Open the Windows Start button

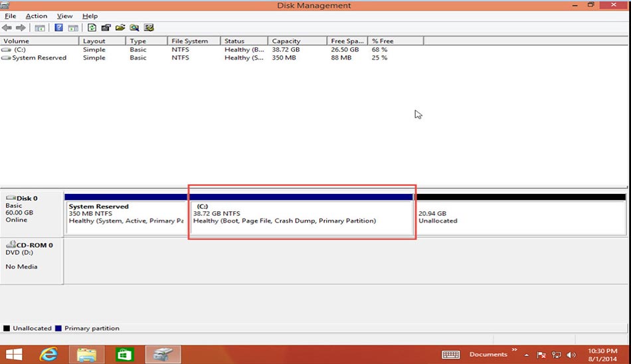pos(14,354)
